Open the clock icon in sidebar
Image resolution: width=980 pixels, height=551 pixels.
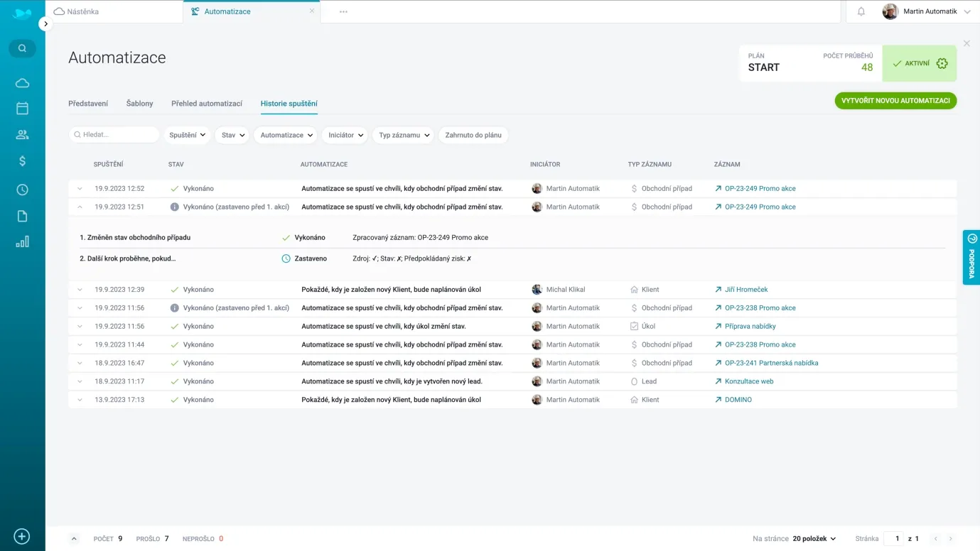[22, 190]
